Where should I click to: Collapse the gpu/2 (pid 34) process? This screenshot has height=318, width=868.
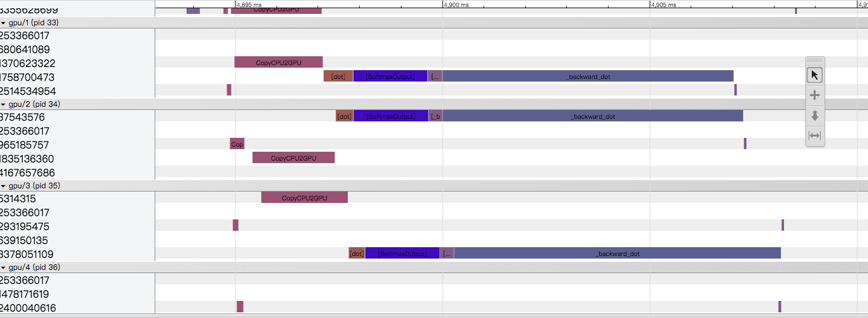pos(3,104)
